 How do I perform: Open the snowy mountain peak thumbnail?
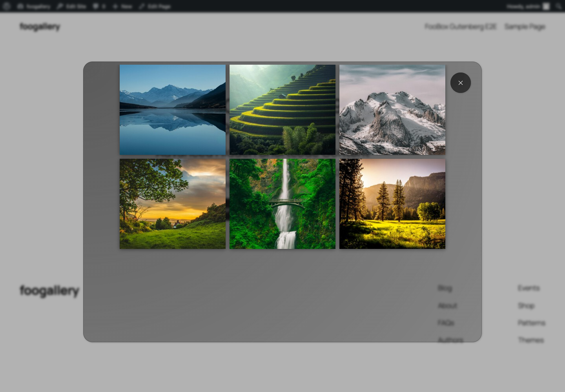click(392, 110)
